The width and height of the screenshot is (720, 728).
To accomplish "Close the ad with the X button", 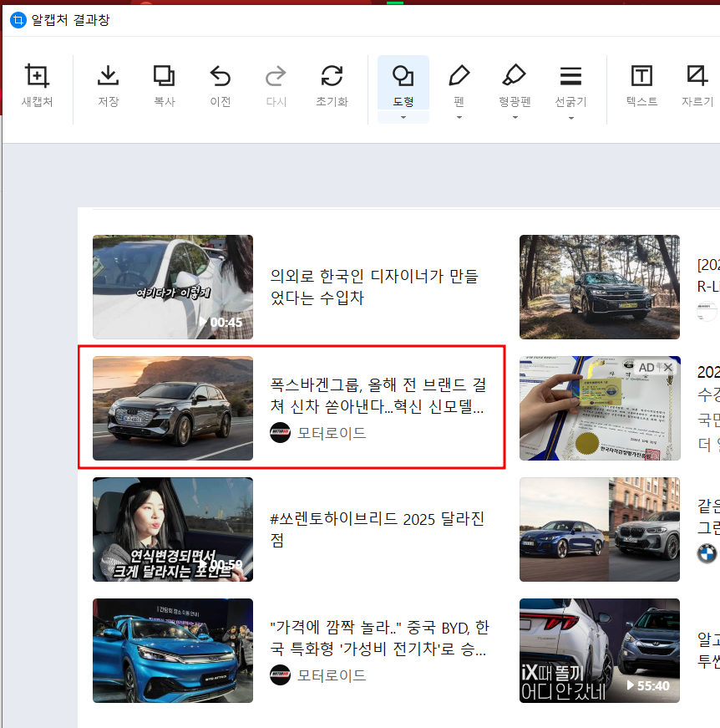I will tap(668, 368).
